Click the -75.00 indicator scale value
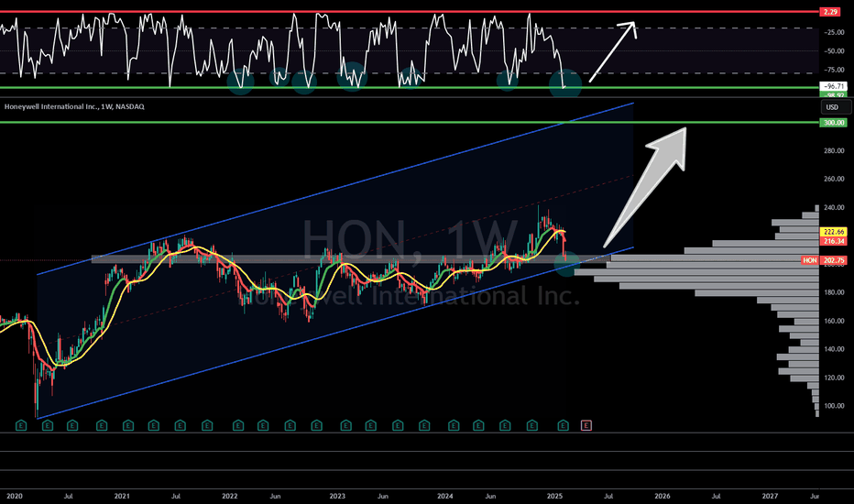The width and height of the screenshot is (854, 504). click(834, 70)
